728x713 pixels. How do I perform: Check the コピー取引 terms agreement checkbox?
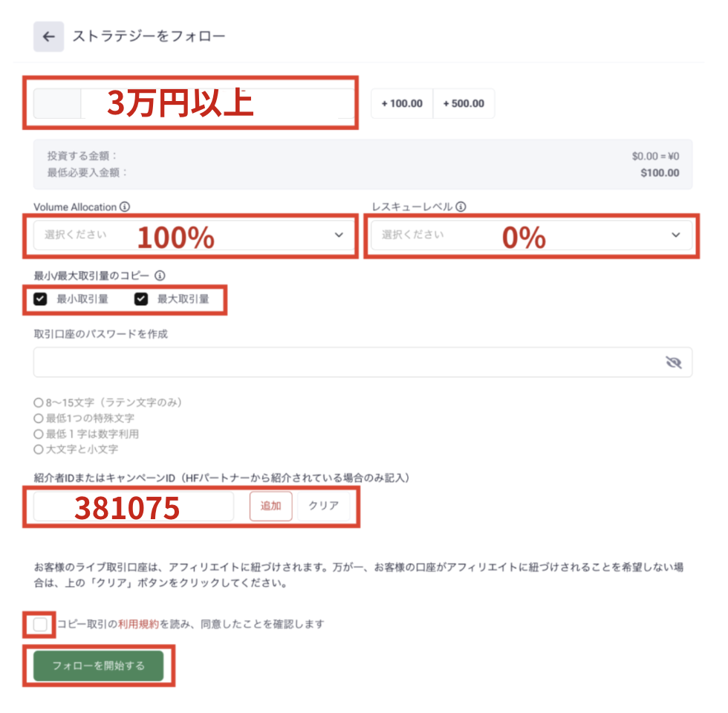(x=40, y=625)
